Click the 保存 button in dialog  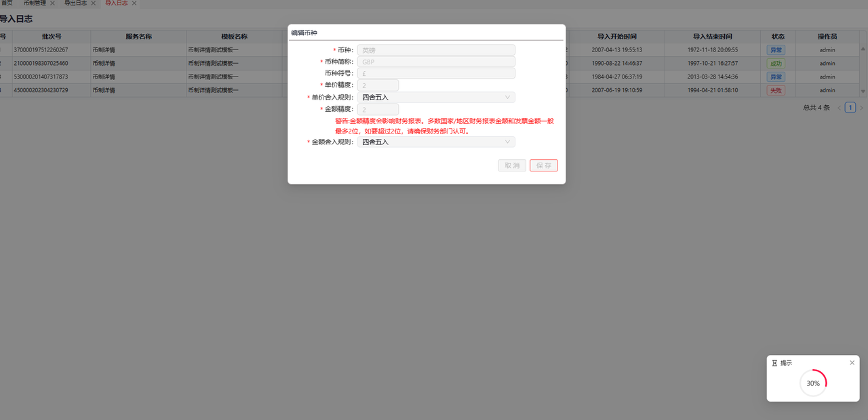coord(544,165)
